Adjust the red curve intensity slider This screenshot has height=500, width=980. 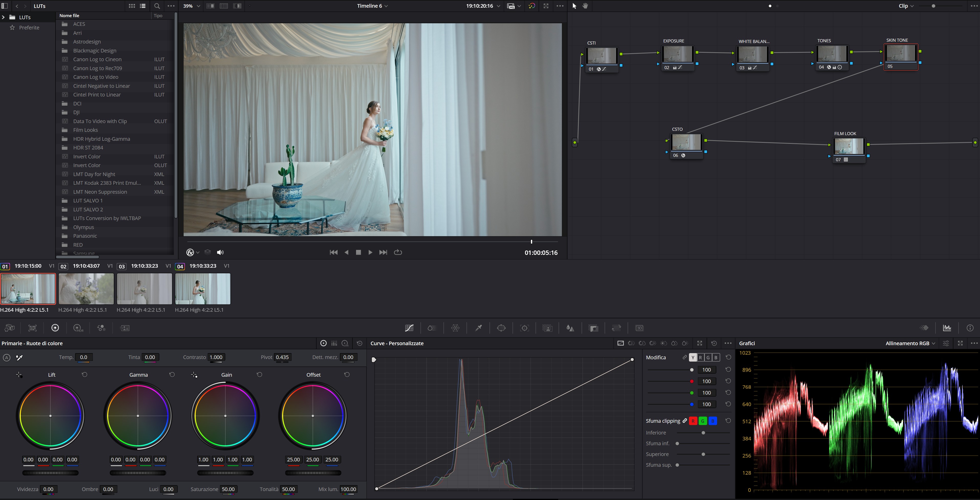click(x=692, y=381)
